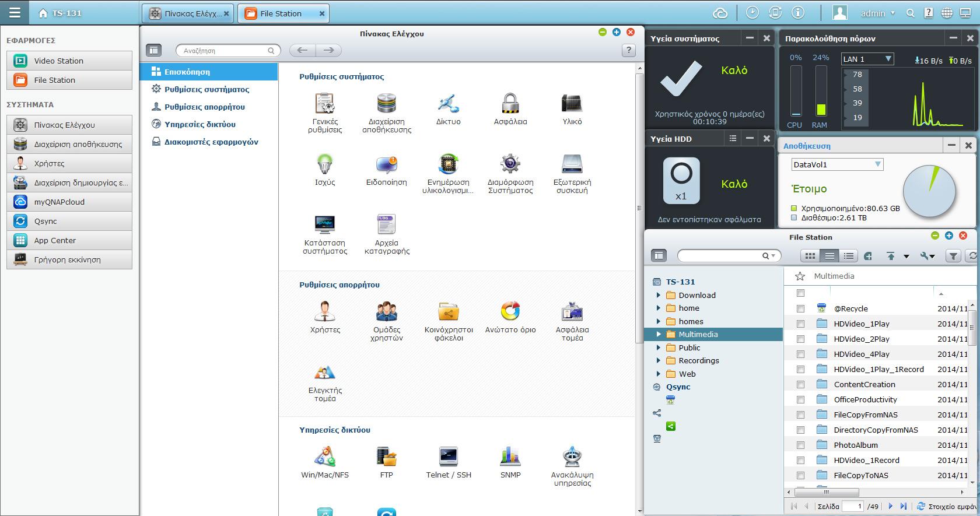Tick the checkbox for PhotoAlbum folder
Screen dimensions: 980x516
pyautogui.click(x=800, y=445)
